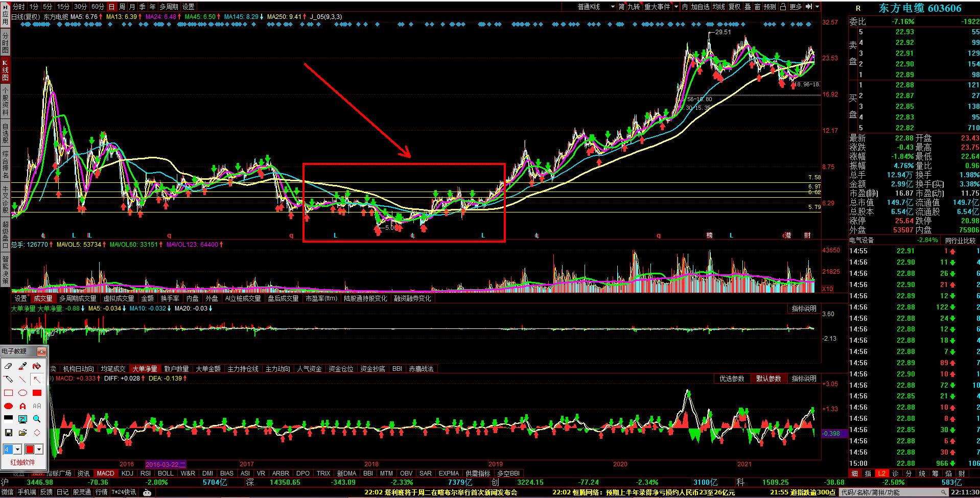The height and width of the screenshot is (498, 980).
Task: Open the top toolbar 设置 next to 多周期
Action: tap(189, 7)
